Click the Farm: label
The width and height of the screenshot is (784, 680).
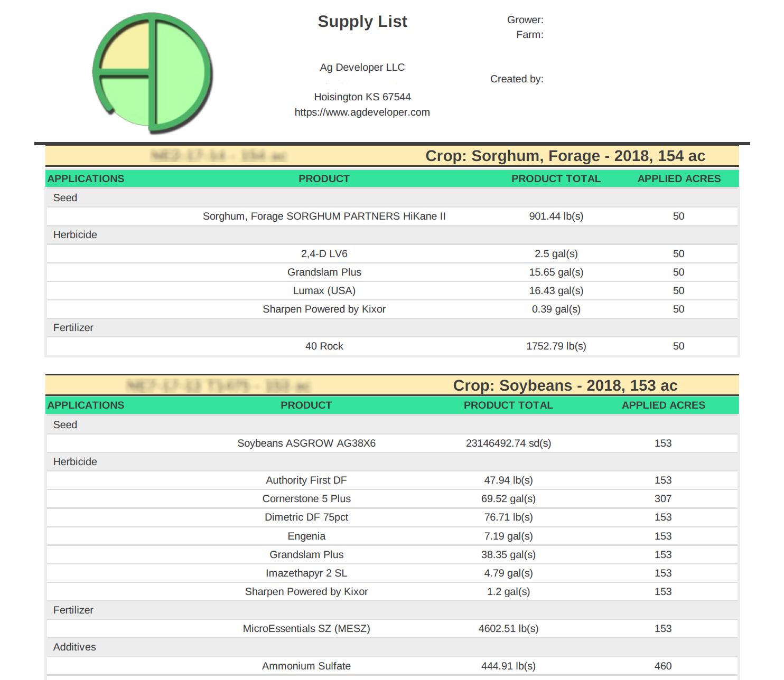[530, 34]
